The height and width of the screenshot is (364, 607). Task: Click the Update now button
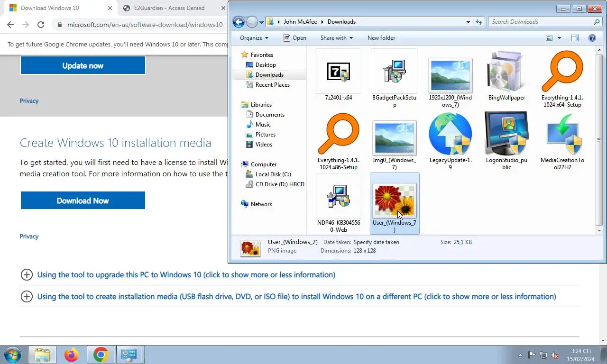coord(83,66)
